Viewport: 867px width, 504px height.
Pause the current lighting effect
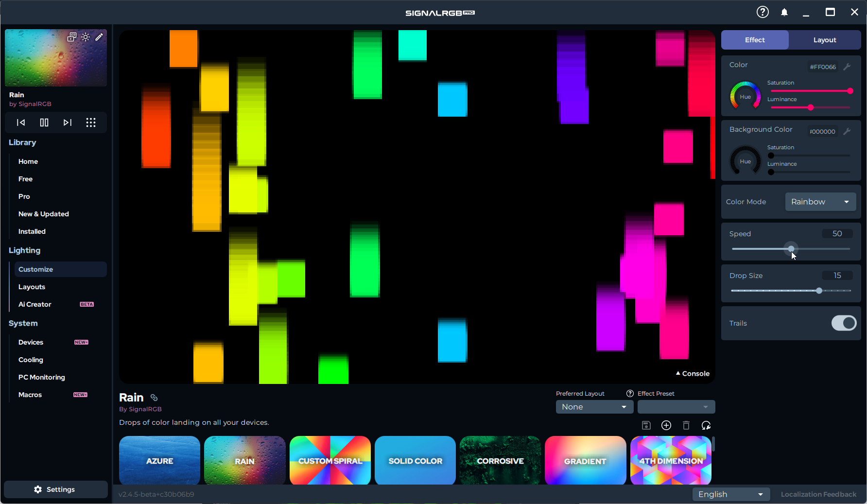click(44, 122)
